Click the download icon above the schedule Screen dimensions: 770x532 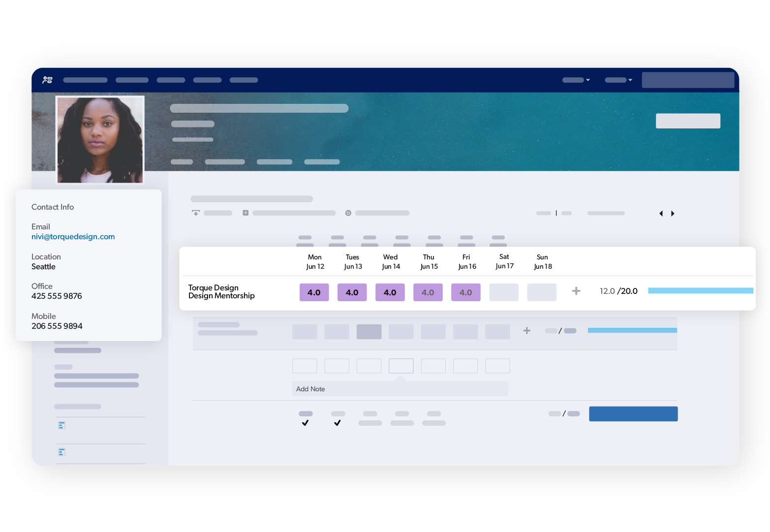(x=195, y=213)
